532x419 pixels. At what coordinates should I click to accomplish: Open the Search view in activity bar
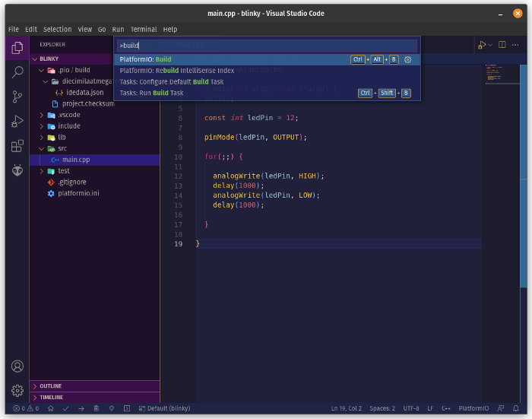17,72
